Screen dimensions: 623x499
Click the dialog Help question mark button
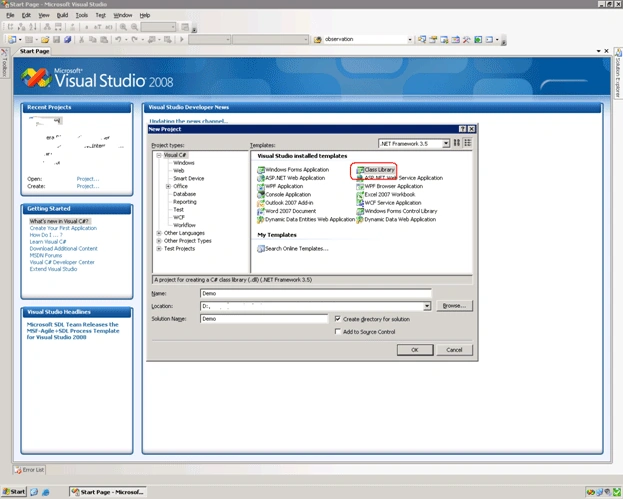[462, 129]
